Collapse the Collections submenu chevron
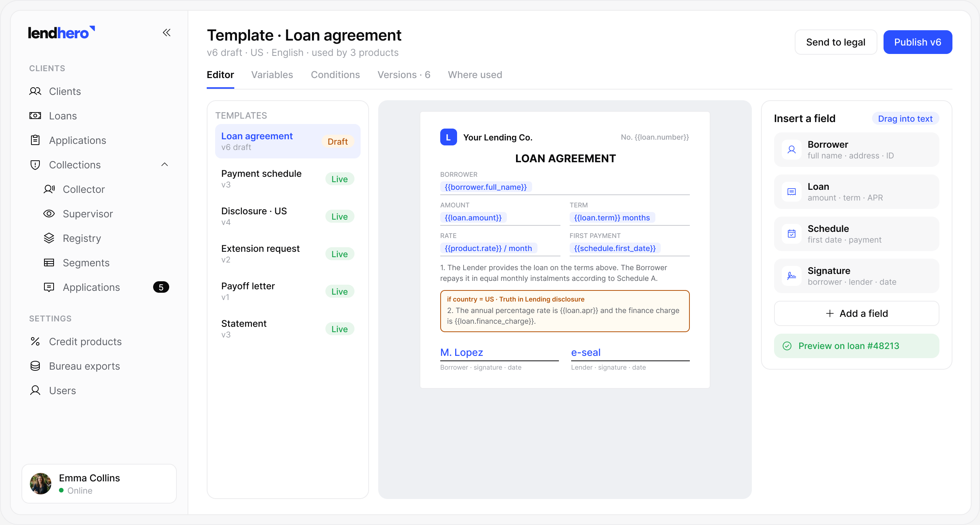980x525 pixels. [165, 165]
